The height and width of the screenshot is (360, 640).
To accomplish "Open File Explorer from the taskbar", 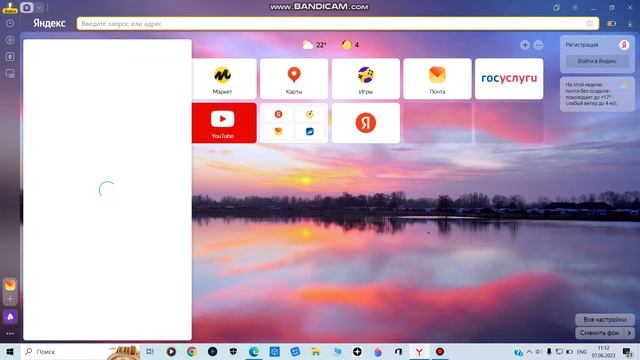I will pos(316,351).
